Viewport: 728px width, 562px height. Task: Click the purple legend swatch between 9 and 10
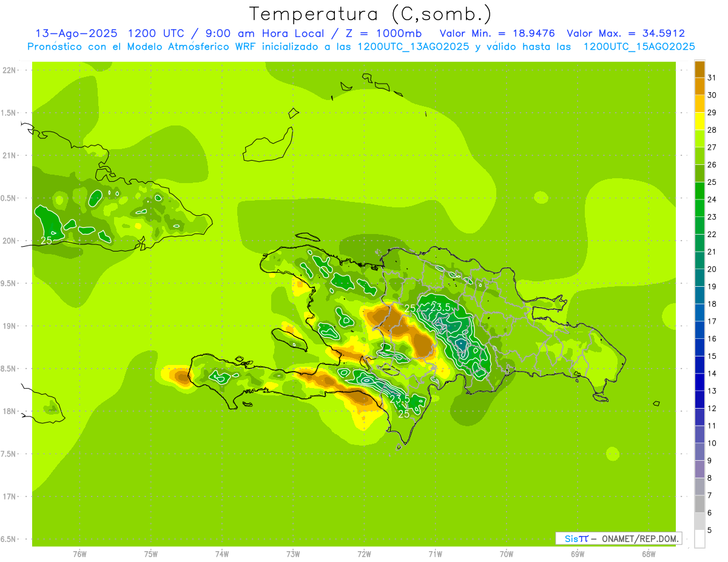(x=699, y=452)
